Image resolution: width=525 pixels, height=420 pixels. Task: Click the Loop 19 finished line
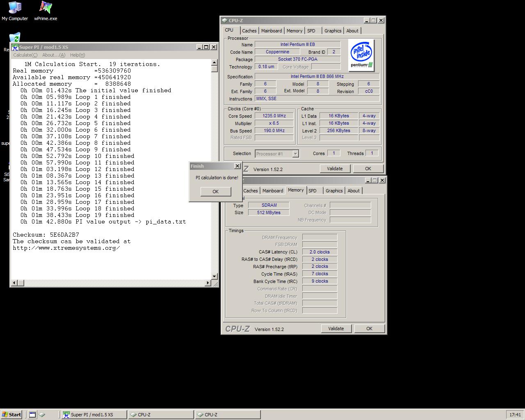pyautogui.click(x=78, y=215)
